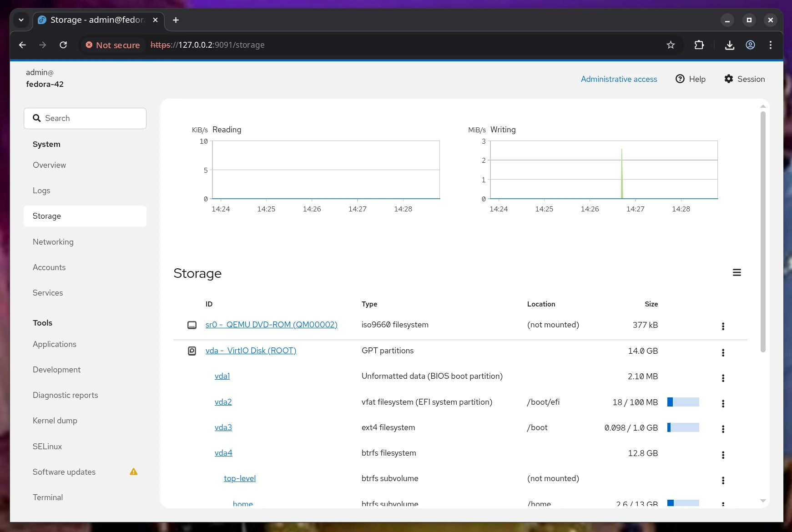Open the browser tab search chevron
792x532 pixels.
pyautogui.click(x=21, y=20)
